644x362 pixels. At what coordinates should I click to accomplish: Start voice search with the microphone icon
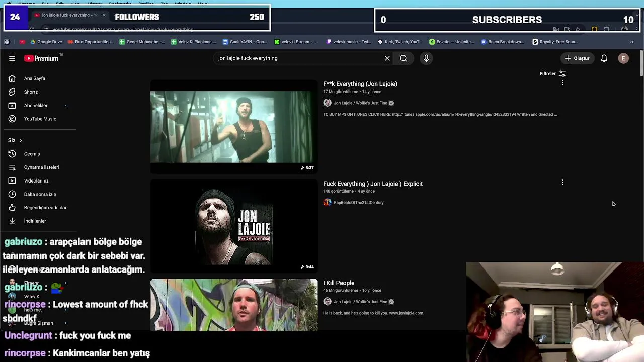[x=426, y=58]
